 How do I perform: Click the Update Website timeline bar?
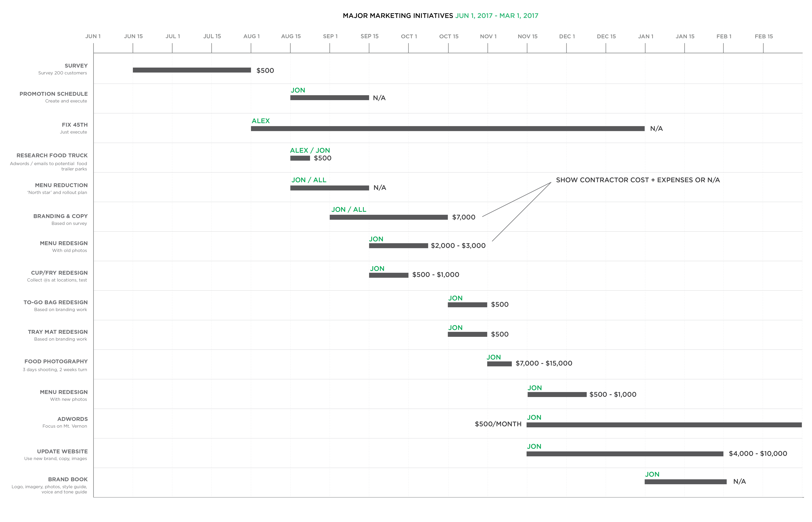pos(625,454)
